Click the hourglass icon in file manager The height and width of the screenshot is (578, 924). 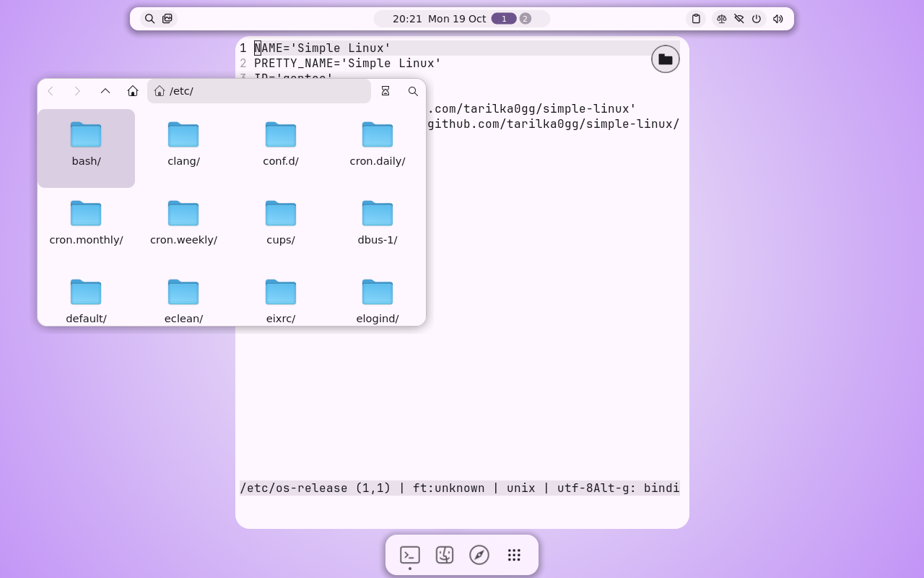385,91
